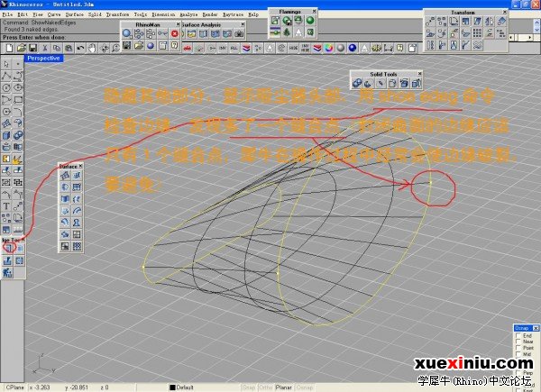Viewport: 541px width, 392px height.
Task: Click the horizontal scrollbar right arrow
Action: pyautogui.click(x=529, y=37)
